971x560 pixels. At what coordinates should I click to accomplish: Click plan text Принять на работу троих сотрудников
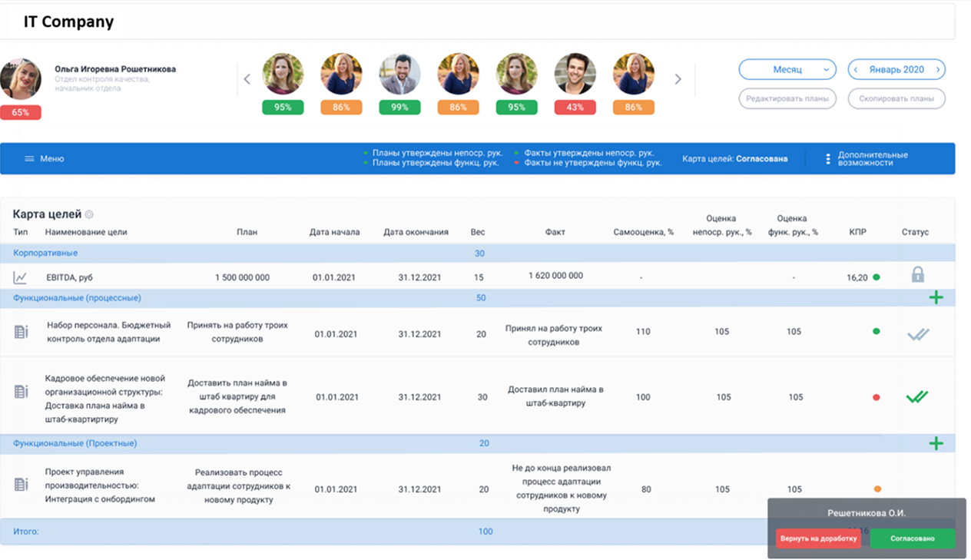(237, 332)
